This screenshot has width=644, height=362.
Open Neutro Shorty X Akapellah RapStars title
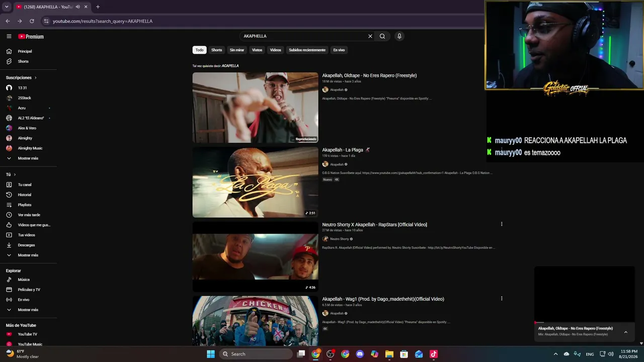pyautogui.click(x=374, y=225)
